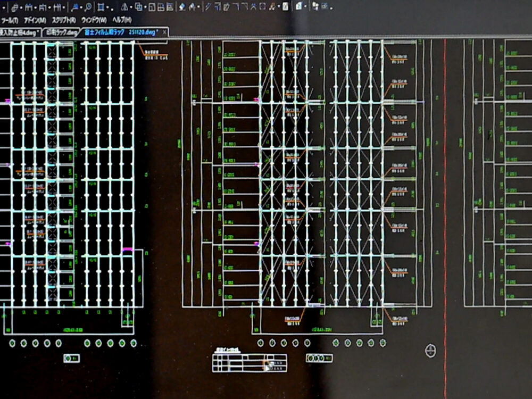Select the Zoom magnifier tool in the toolbar
The width and height of the screenshot is (532, 399).
89,7
